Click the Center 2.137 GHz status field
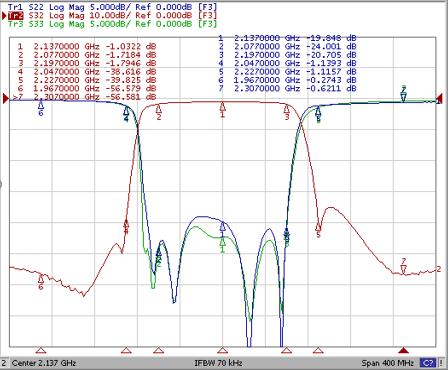This screenshot has height=370, width=448. coord(44,363)
